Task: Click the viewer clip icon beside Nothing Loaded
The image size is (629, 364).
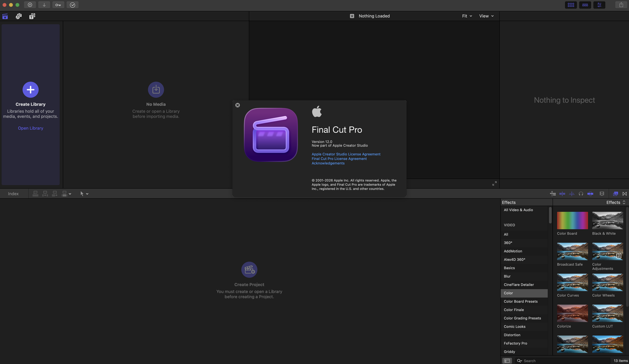Action: click(x=352, y=16)
